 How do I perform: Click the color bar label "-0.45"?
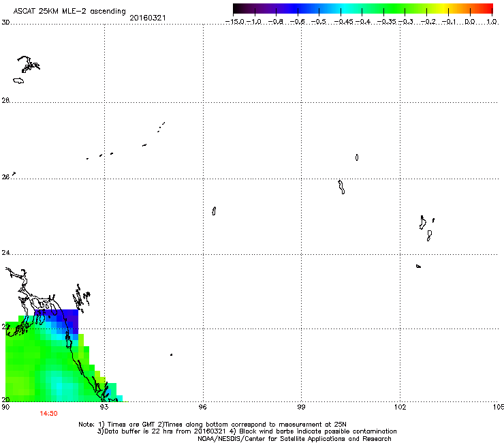pyautogui.click(x=343, y=22)
